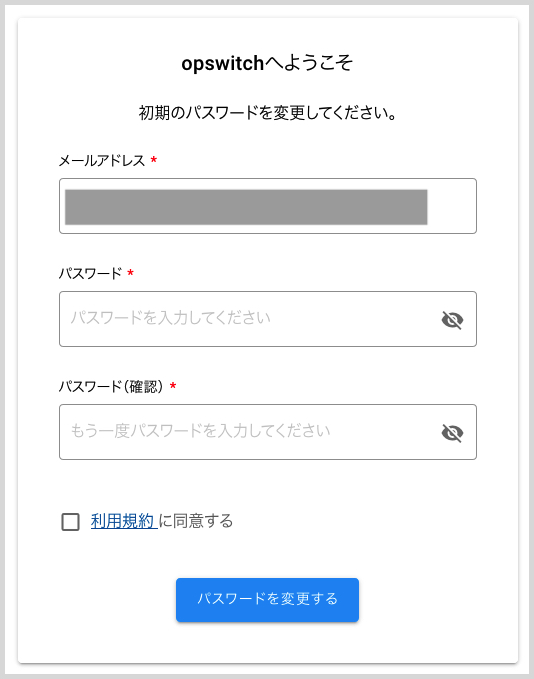
Task: Click the opswitchへようこそ heading
Action: click(x=267, y=63)
